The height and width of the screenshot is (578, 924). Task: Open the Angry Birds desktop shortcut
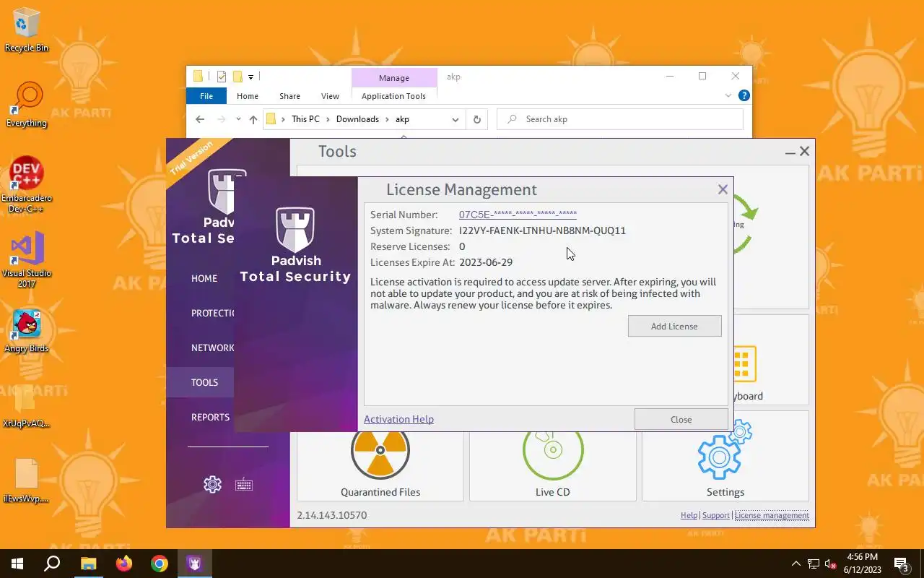point(27,332)
